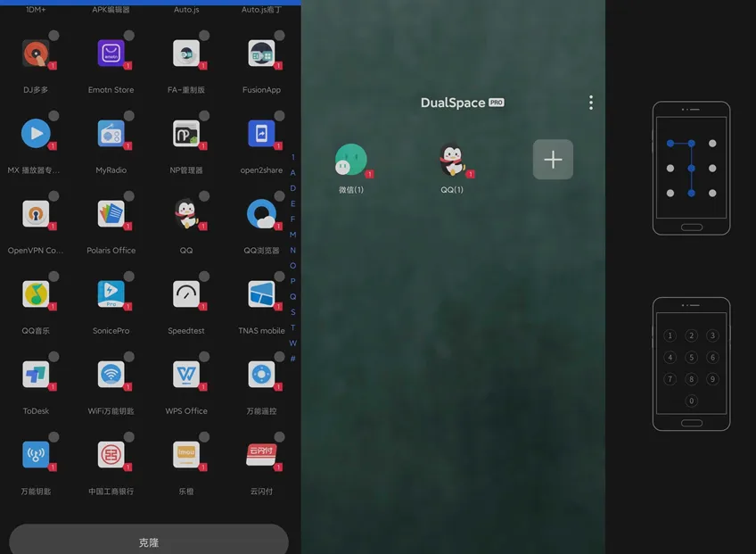The width and height of the screenshot is (756, 554).
Task: Jump to letter N in index bar
Action: click(x=292, y=250)
